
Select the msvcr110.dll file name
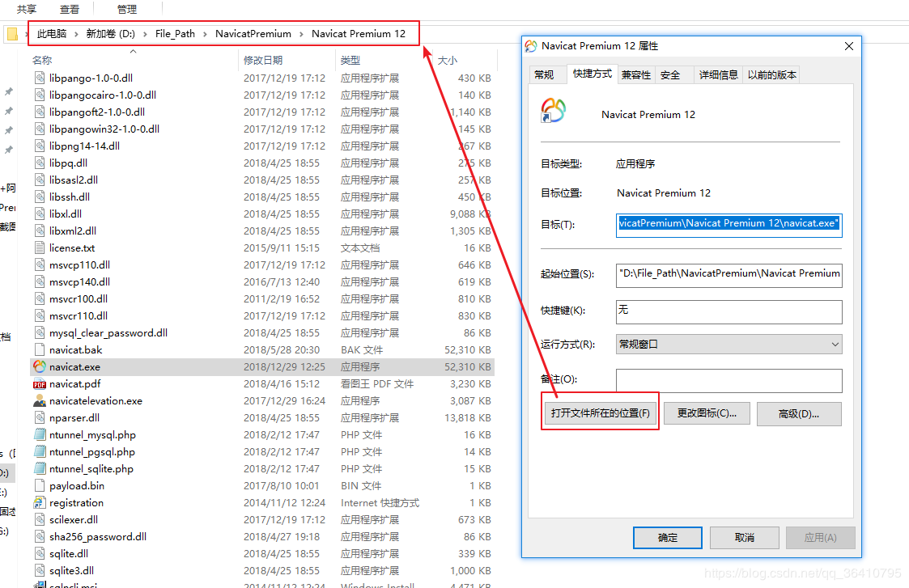(x=79, y=316)
